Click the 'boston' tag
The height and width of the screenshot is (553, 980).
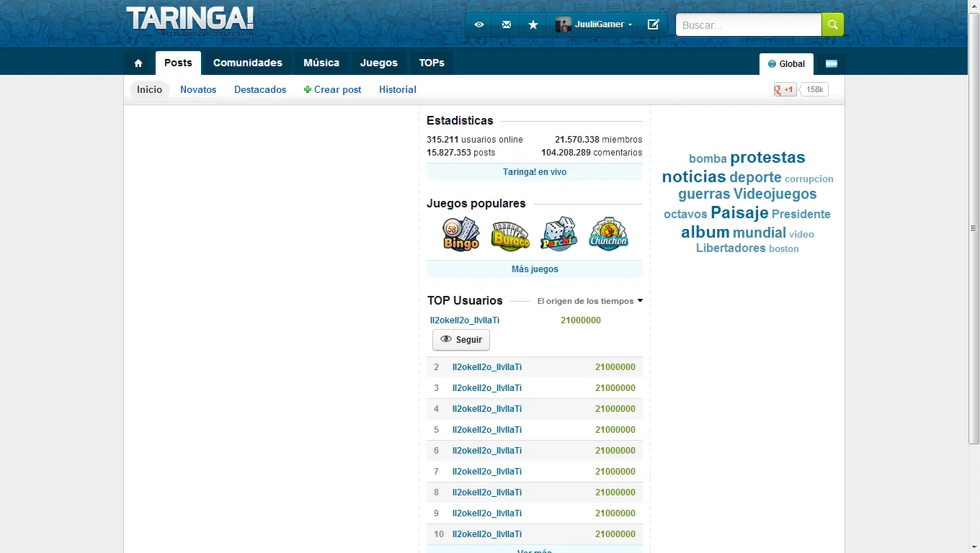point(784,249)
